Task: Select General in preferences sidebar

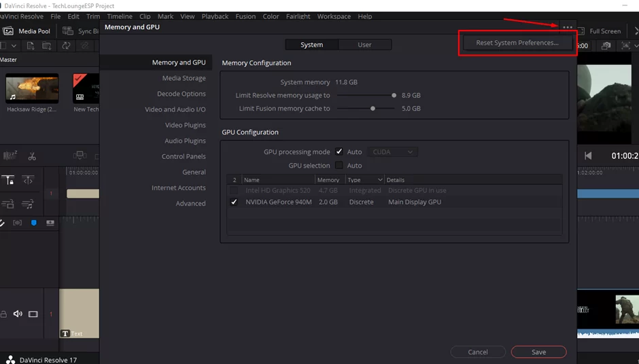Action: point(194,172)
